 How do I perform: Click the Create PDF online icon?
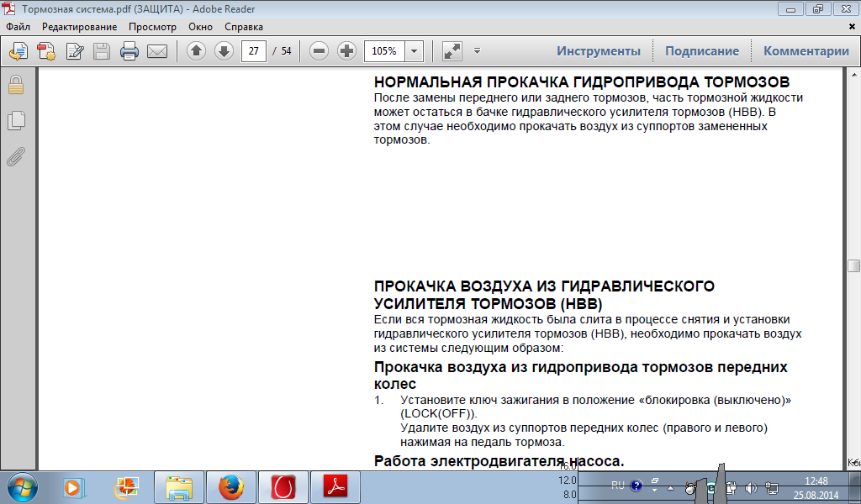(46, 51)
